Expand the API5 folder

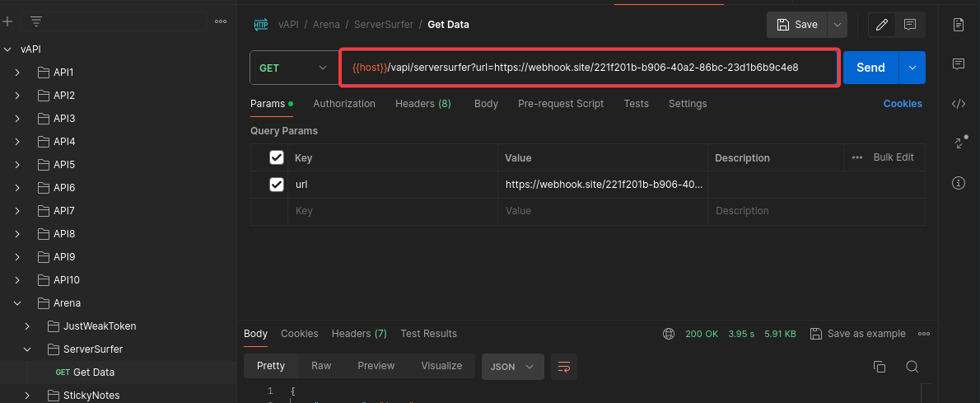coord(18,165)
